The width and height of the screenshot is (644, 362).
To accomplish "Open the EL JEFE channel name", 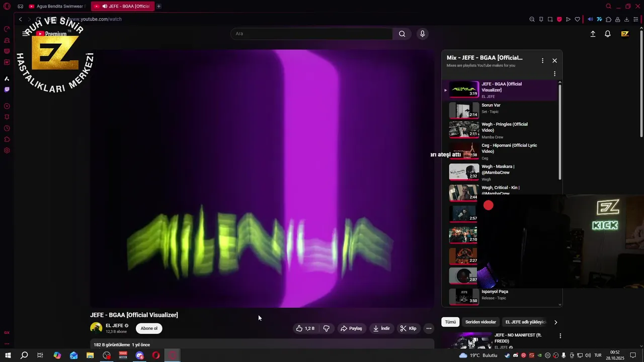I will 114,325.
